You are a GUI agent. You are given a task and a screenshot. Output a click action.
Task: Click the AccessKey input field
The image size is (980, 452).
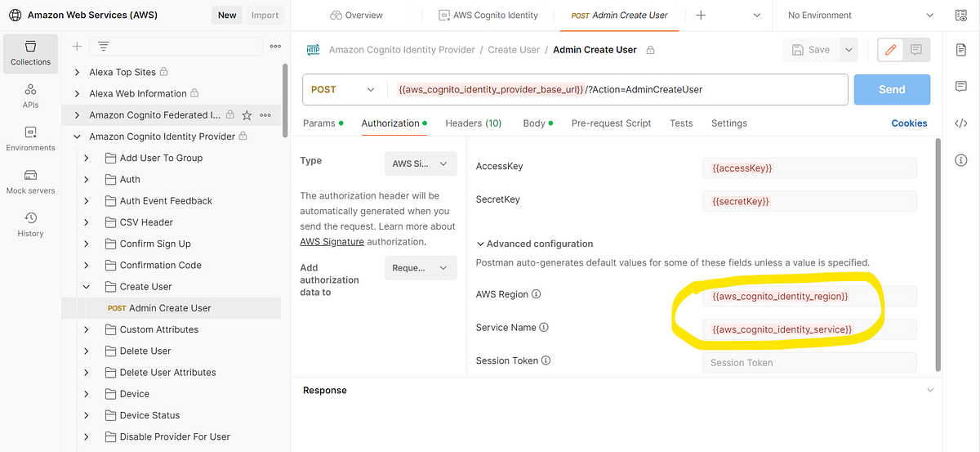click(809, 168)
